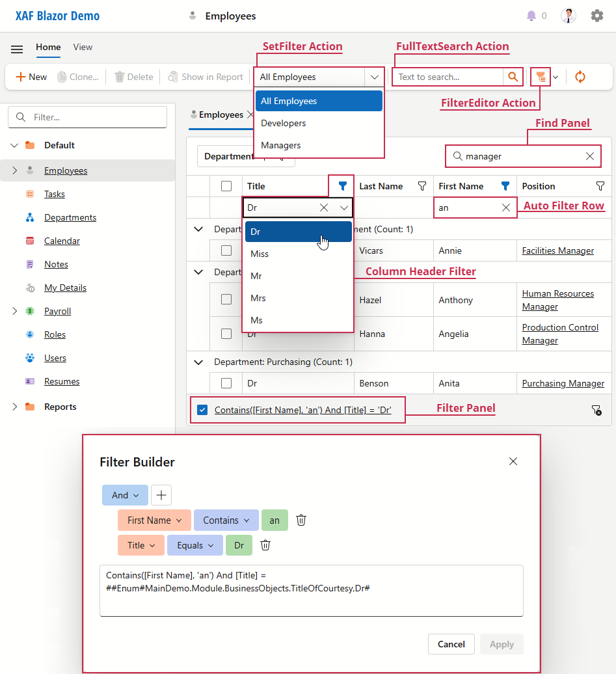The width and height of the screenshot is (616, 674).
Task: Click the Departments icon in navigation
Action: [30, 217]
